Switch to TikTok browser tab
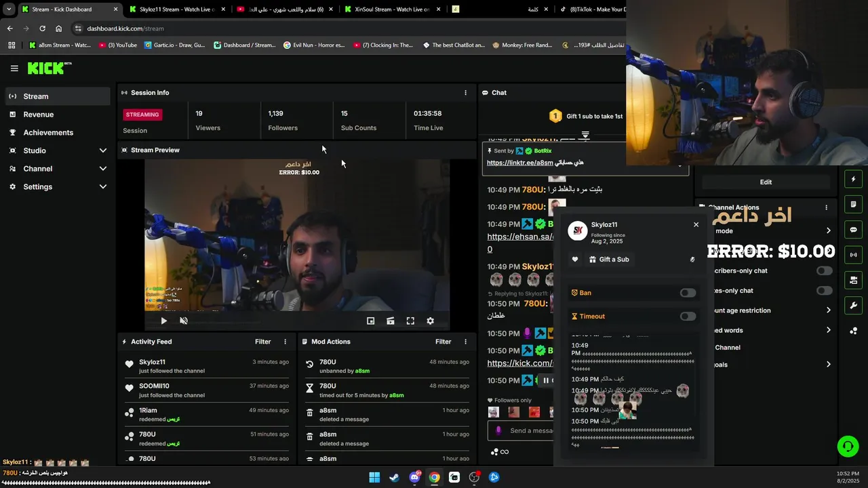 [591, 9]
